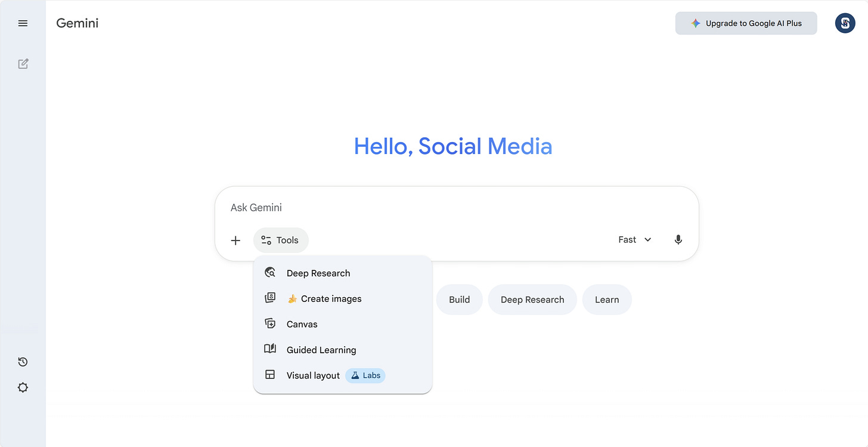Open the settings gear icon
The height and width of the screenshot is (447, 868).
click(x=23, y=387)
